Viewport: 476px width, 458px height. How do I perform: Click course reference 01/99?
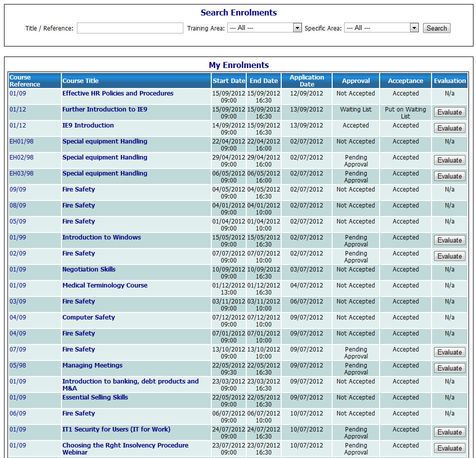point(17,237)
